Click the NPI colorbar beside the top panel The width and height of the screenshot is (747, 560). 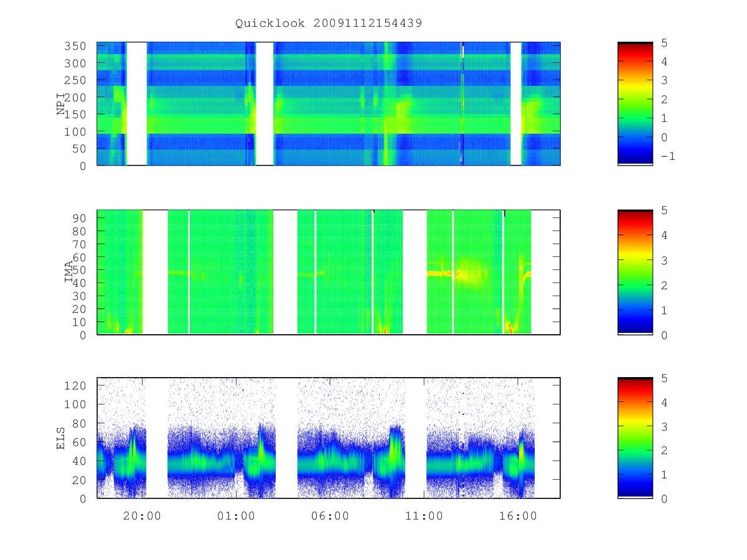(635, 104)
